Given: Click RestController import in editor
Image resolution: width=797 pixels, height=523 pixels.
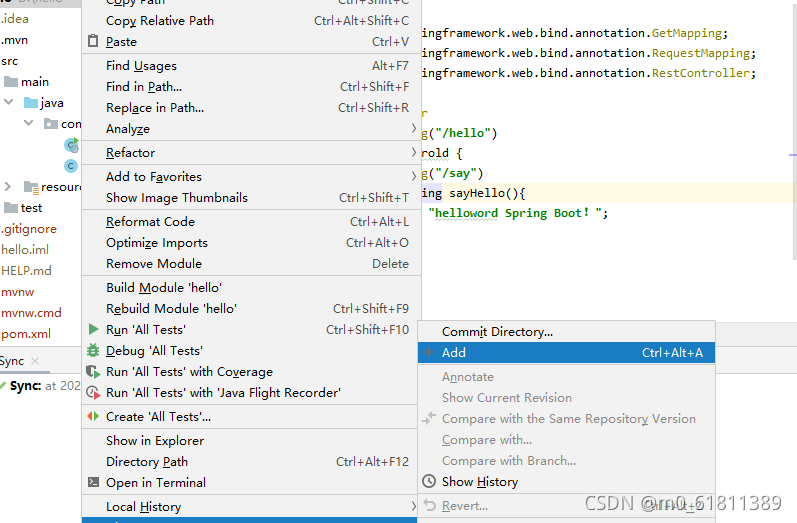Looking at the screenshot, I should point(700,73).
